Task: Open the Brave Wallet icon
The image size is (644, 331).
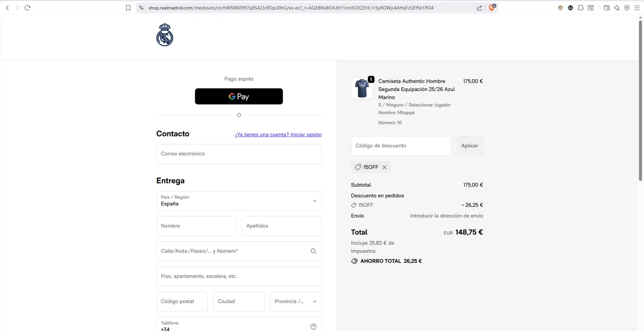Action: click(x=607, y=8)
